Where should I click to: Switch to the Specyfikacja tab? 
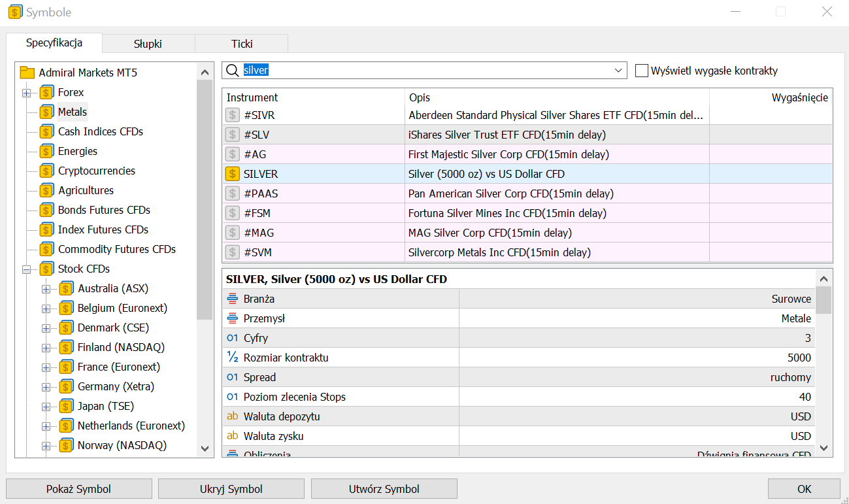pyautogui.click(x=54, y=43)
